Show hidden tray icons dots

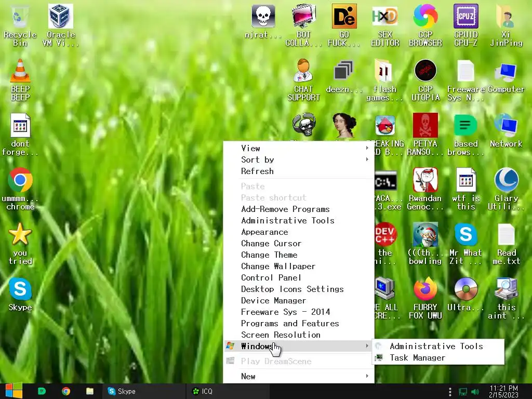450,392
